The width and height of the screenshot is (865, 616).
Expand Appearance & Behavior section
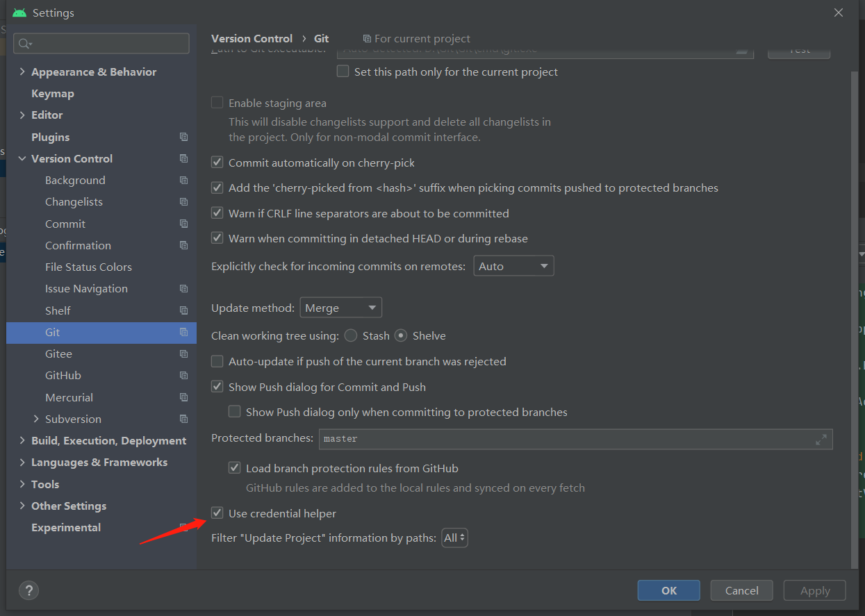(x=23, y=72)
